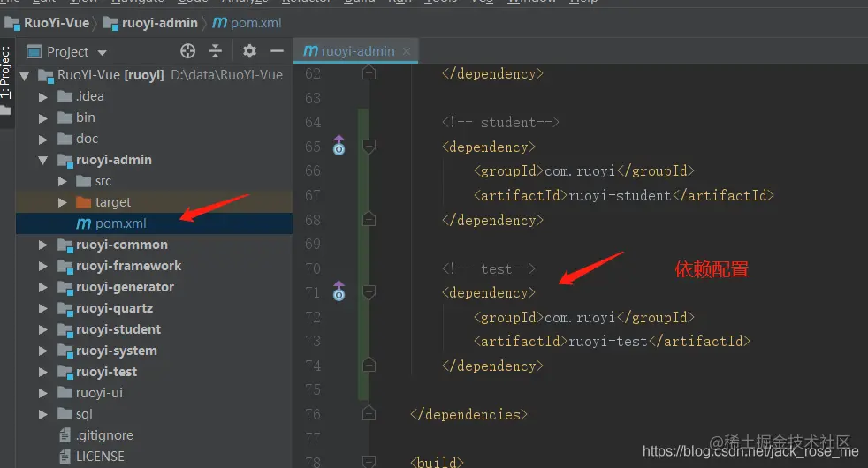Click the student comment on line 64
This screenshot has width=868, height=468.
500,122
